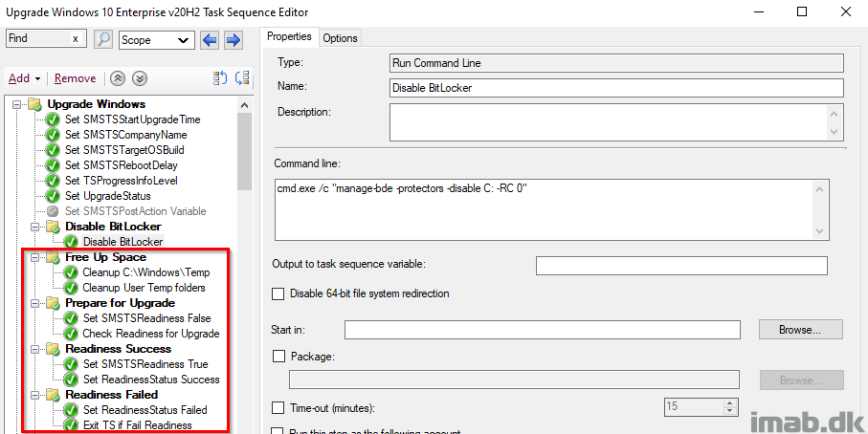Go to previous search result arrow
Image resolution: width=868 pixels, height=434 pixels.
tap(210, 40)
